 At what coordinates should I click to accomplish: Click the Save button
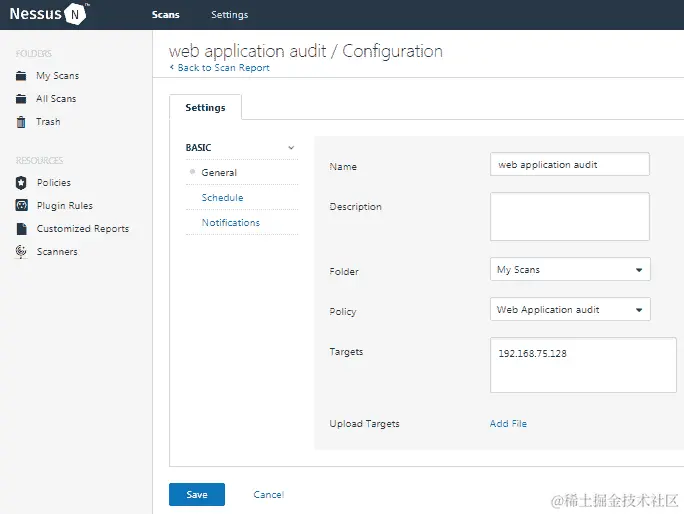pyautogui.click(x=197, y=494)
